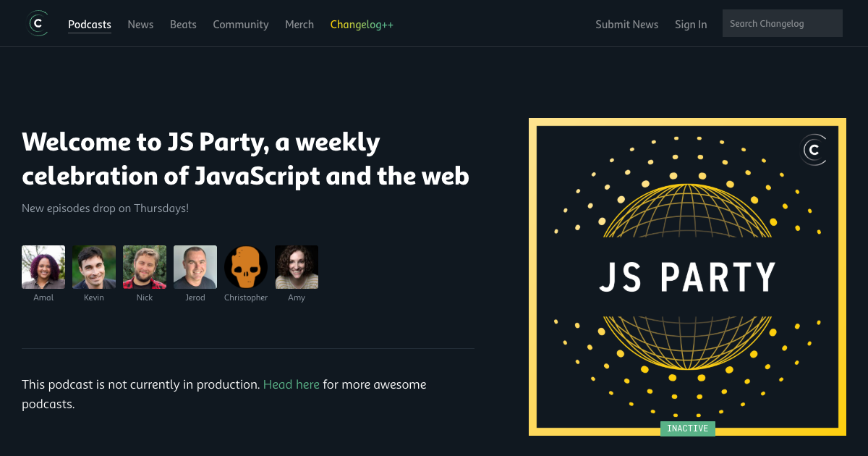Open the Changelog++ membership page
Viewport: 868px width, 456px height.
pos(361,24)
